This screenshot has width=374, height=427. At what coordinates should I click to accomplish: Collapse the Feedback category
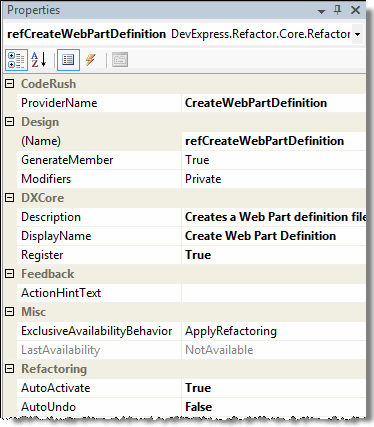10,274
